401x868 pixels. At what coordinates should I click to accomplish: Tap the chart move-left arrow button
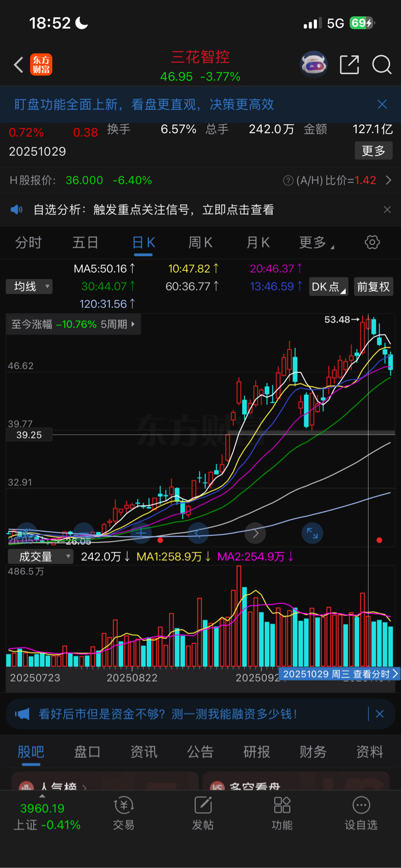coord(198,533)
